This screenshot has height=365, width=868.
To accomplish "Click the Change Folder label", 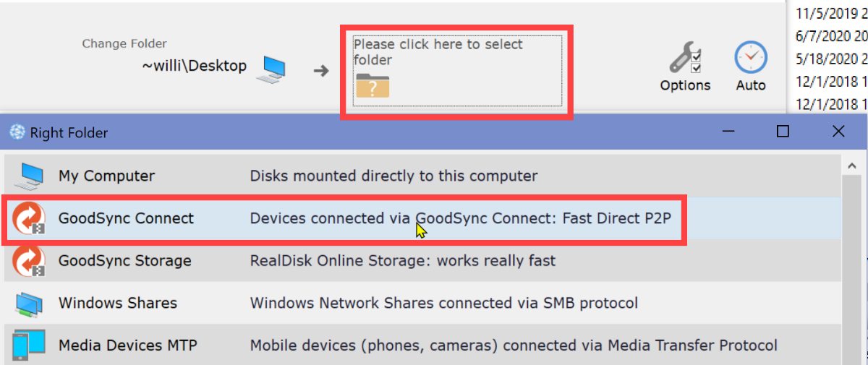I will point(124,44).
